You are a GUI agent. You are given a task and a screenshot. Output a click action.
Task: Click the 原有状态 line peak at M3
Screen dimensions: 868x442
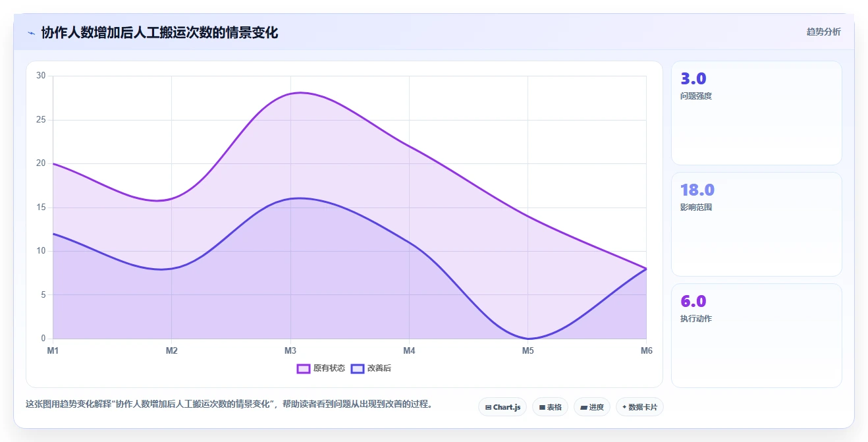(x=290, y=94)
